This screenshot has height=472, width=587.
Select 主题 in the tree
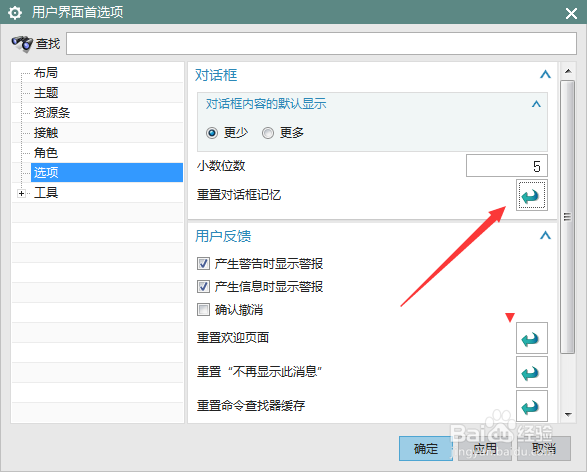point(46,92)
